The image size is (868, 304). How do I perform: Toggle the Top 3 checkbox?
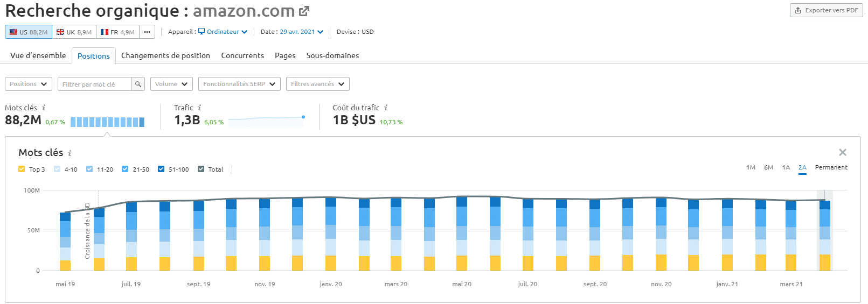click(x=22, y=169)
